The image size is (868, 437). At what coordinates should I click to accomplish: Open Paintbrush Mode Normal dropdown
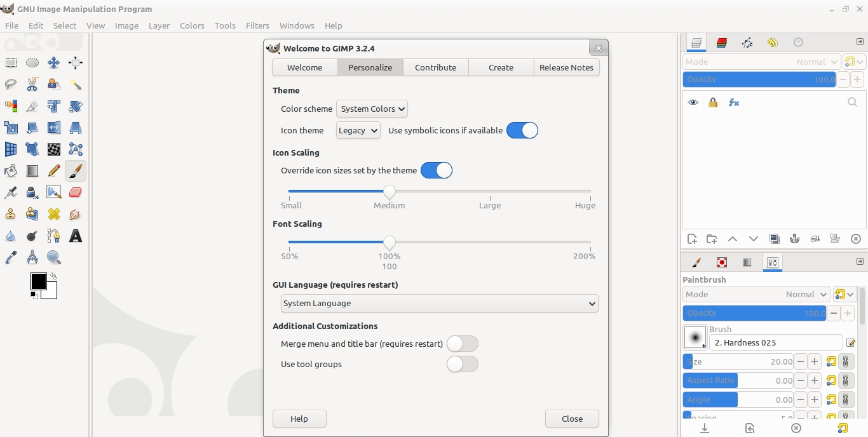tap(756, 294)
